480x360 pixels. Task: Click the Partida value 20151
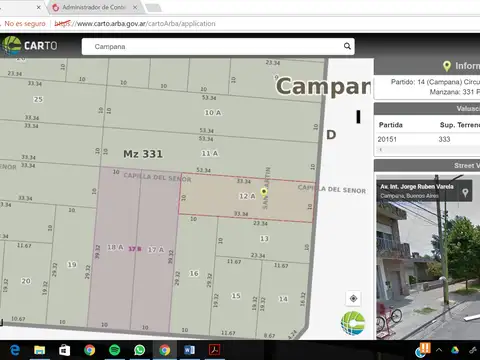coord(387,139)
